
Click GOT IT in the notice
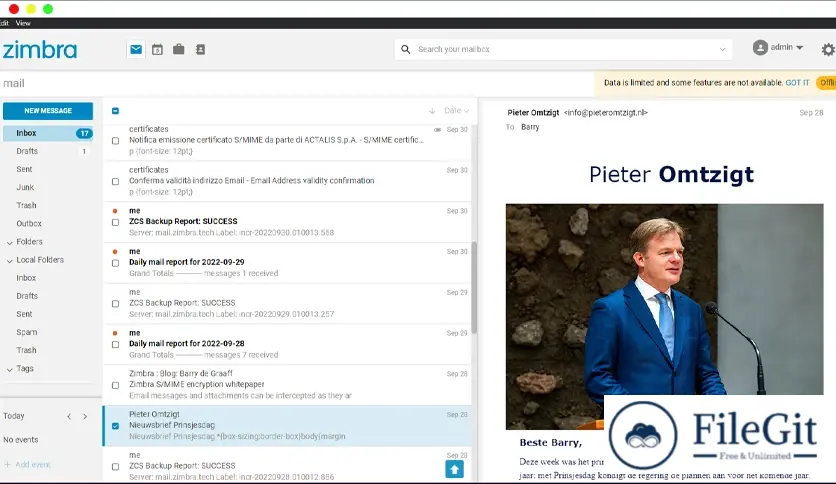click(797, 83)
